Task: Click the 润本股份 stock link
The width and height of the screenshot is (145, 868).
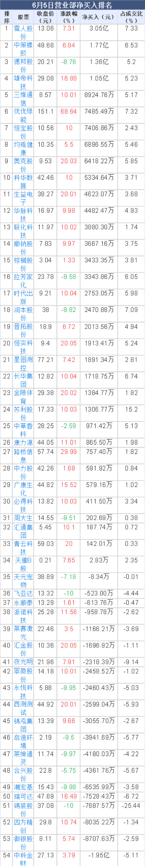Action: 23,313
